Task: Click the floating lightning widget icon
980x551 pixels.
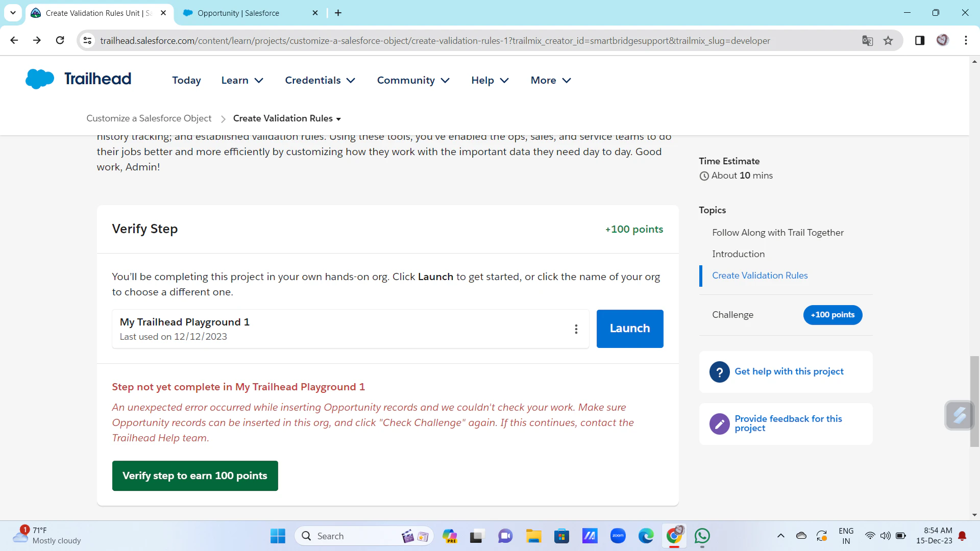Action: click(x=959, y=415)
